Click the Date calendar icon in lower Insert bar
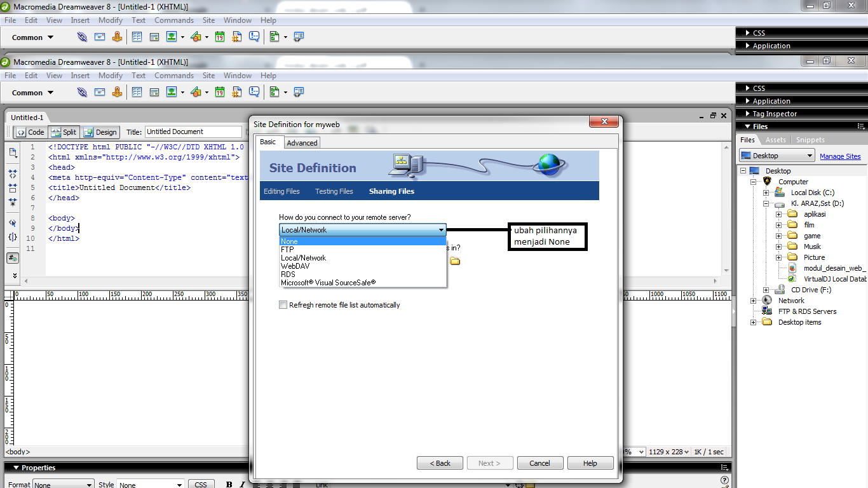 tap(220, 92)
